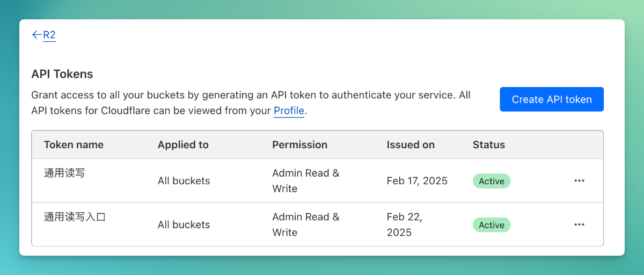Image resolution: width=644 pixels, height=275 pixels.
Task: Click the Active badge on the 通用读写入口 row
Action: 492,225
